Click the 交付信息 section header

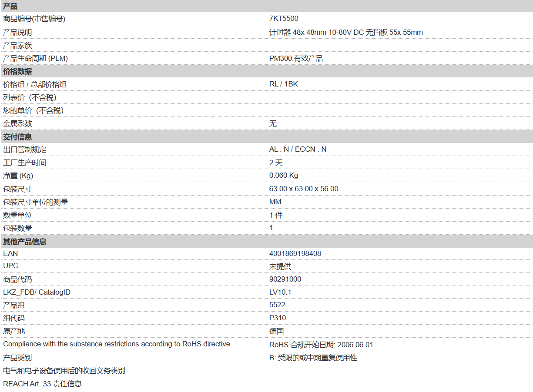coord(17,136)
